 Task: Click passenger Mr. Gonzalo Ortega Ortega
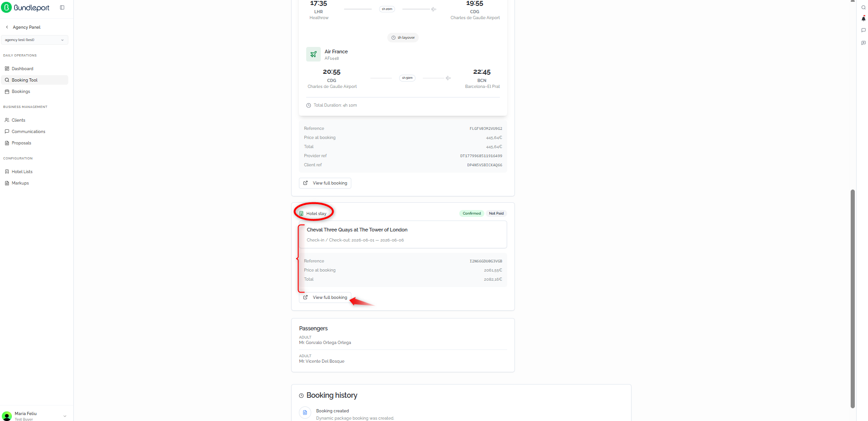click(x=325, y=343)
